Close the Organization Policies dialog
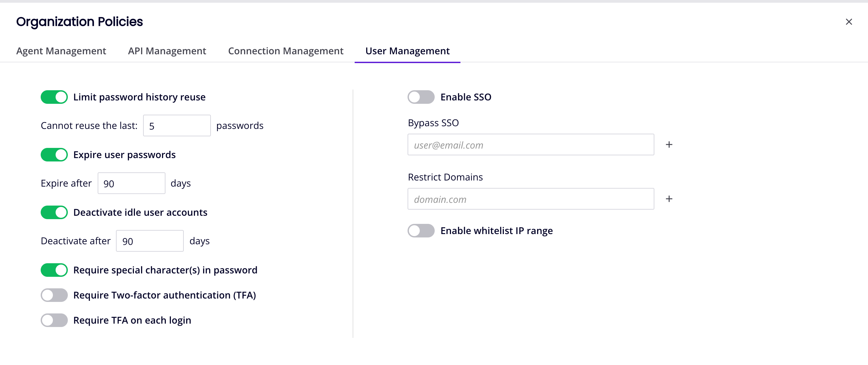 (849, 22)
